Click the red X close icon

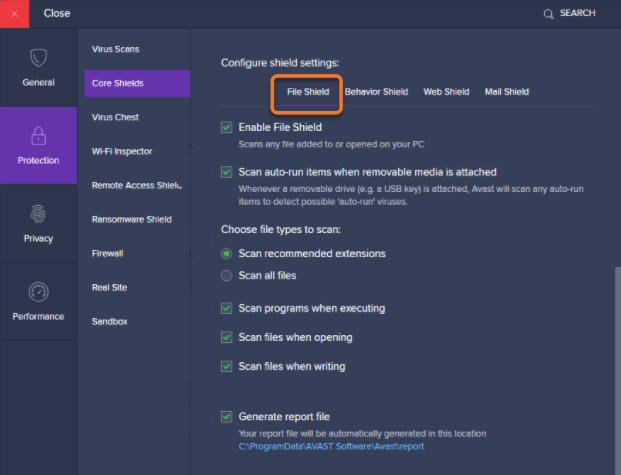(x=14, y=14)
